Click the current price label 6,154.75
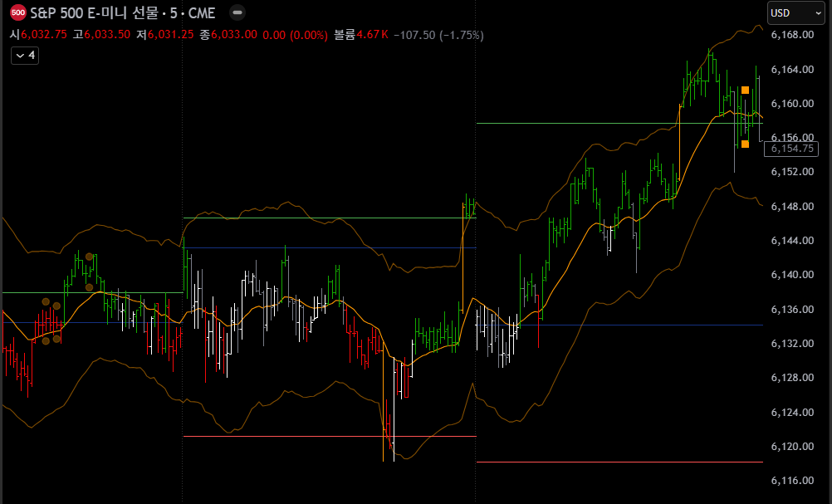This screenshot has width=832, height=504. pos(791,149)
